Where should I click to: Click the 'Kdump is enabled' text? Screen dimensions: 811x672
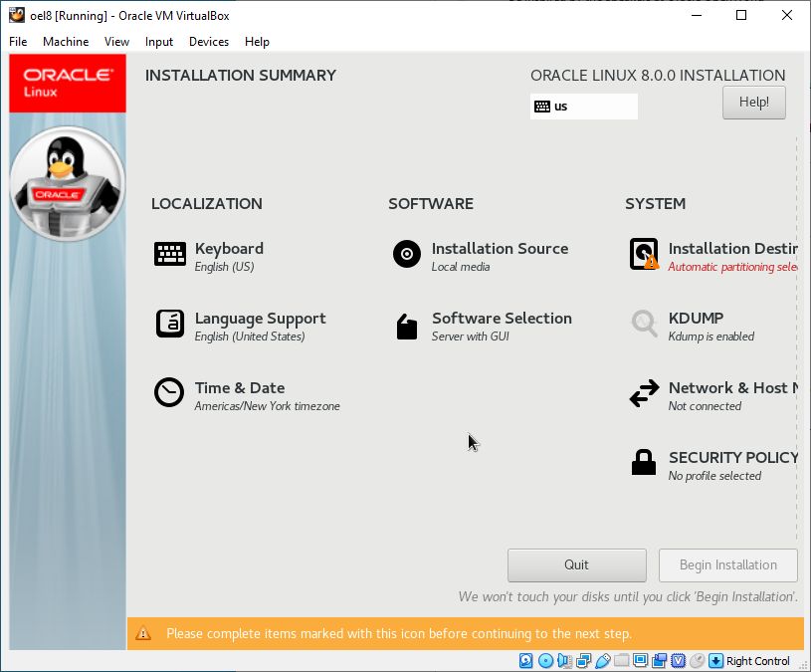711,336
